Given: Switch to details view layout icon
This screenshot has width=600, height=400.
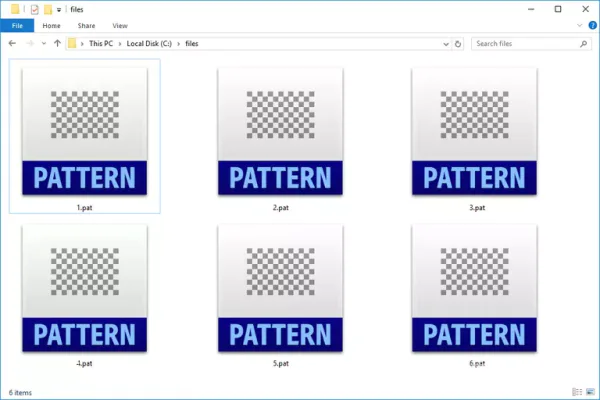Looking at the screenshot, I should coord(577,392).
